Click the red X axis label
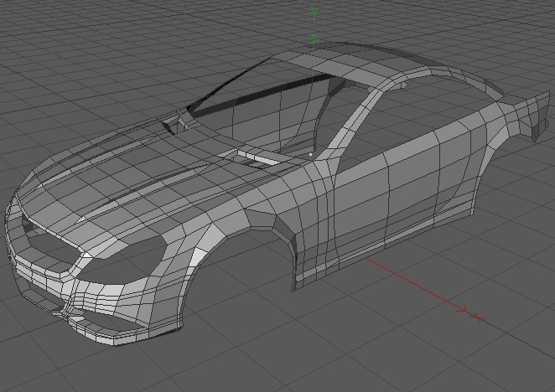The height and width of the screenshot is (392, 555). 478,317
